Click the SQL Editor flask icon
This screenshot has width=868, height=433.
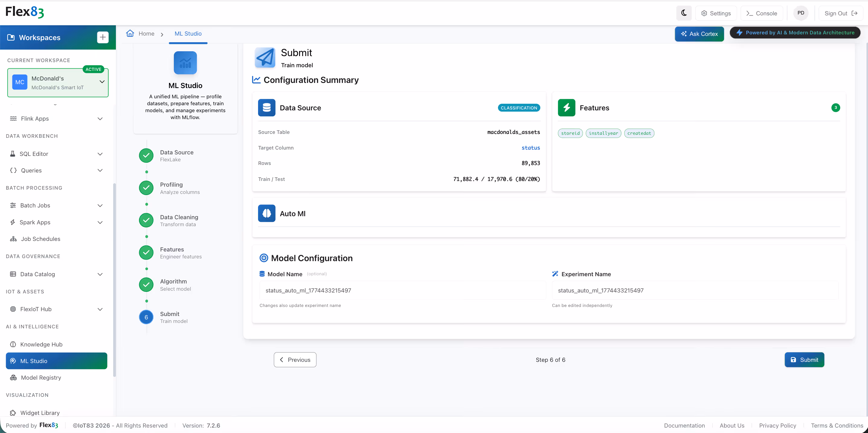[12, 154]
